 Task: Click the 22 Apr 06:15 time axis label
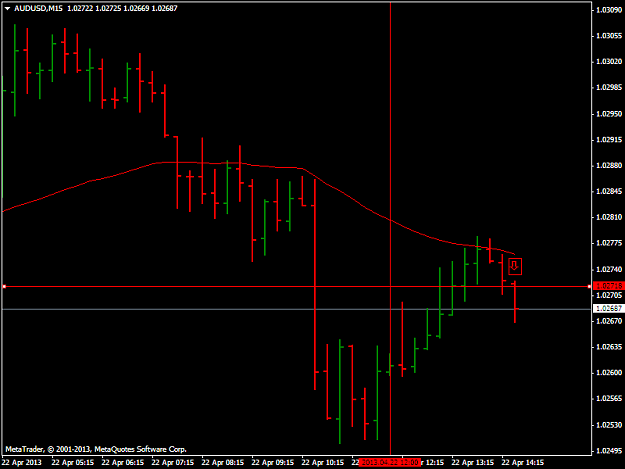pyautogui.click(x=123, y=463)
